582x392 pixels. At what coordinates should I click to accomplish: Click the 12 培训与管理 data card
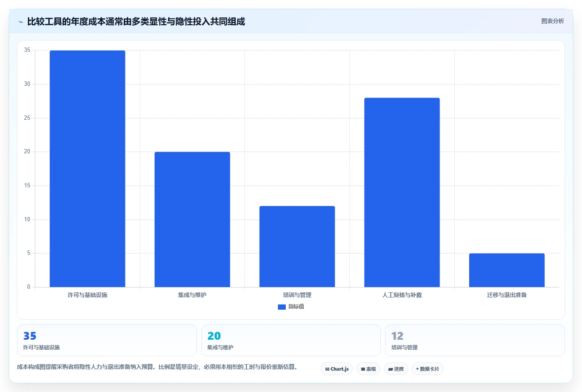point(475,340)
